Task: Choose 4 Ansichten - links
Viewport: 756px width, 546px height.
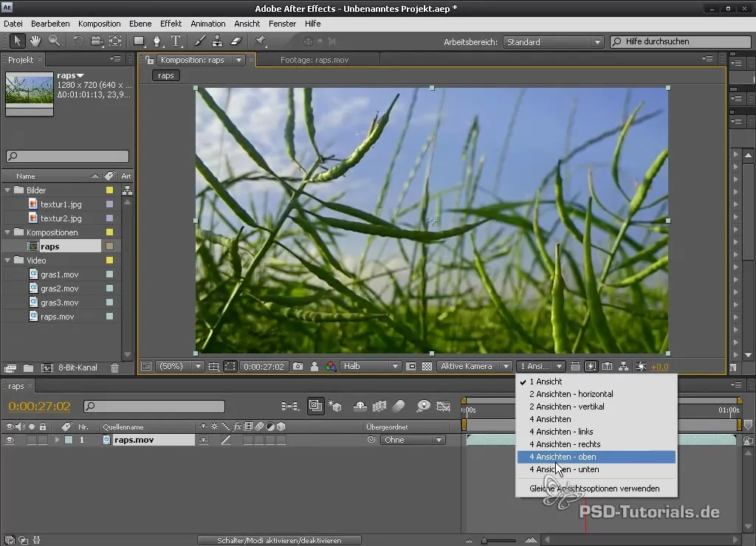Action: click(x=597, y=432)
